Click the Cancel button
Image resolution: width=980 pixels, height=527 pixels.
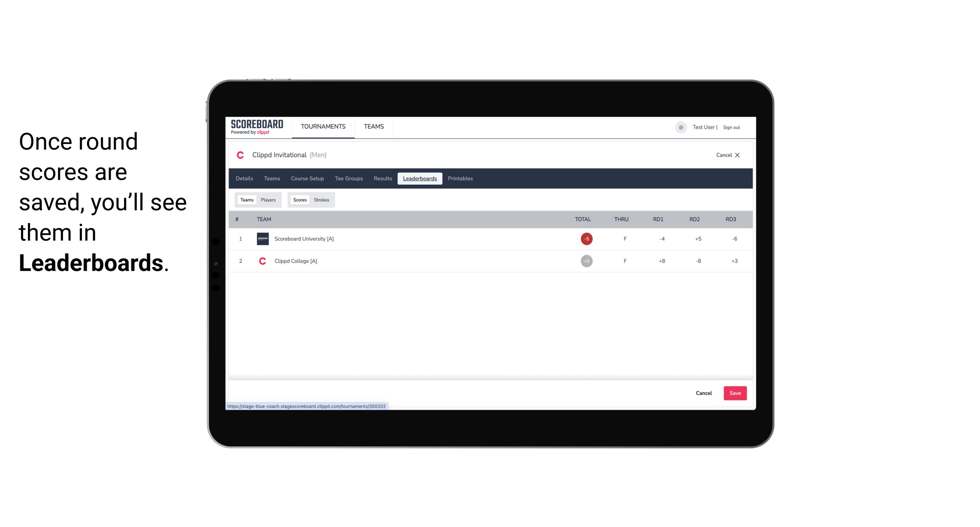(x=703, y=393)
